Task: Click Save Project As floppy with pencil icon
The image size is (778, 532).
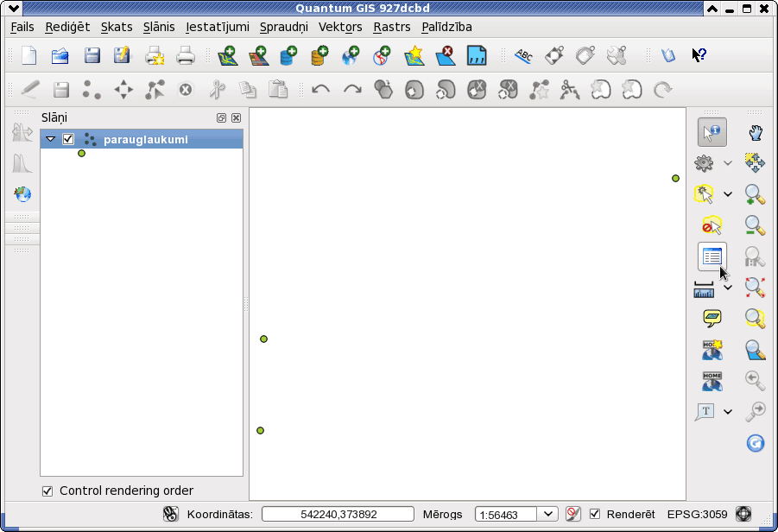Action: click(122, 55)
